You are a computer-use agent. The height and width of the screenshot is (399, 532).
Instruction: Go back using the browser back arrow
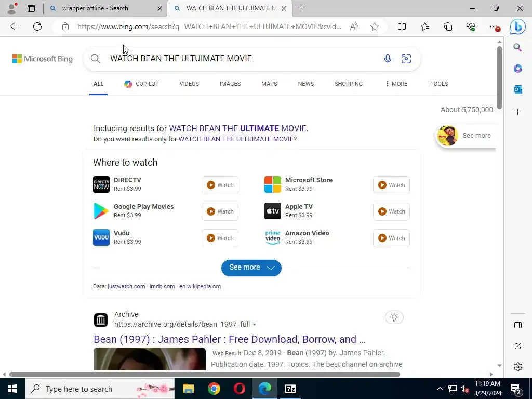pyautogui.click(x=14, y=26)
